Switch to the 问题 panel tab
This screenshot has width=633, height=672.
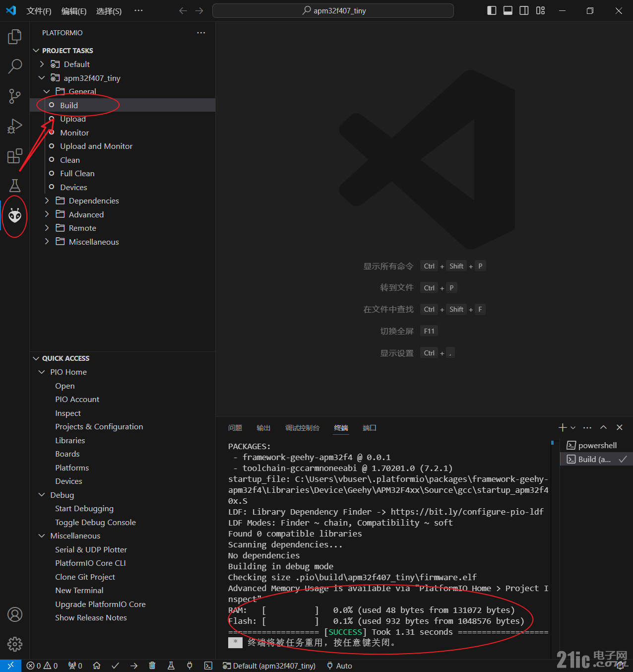coord(235,428)
